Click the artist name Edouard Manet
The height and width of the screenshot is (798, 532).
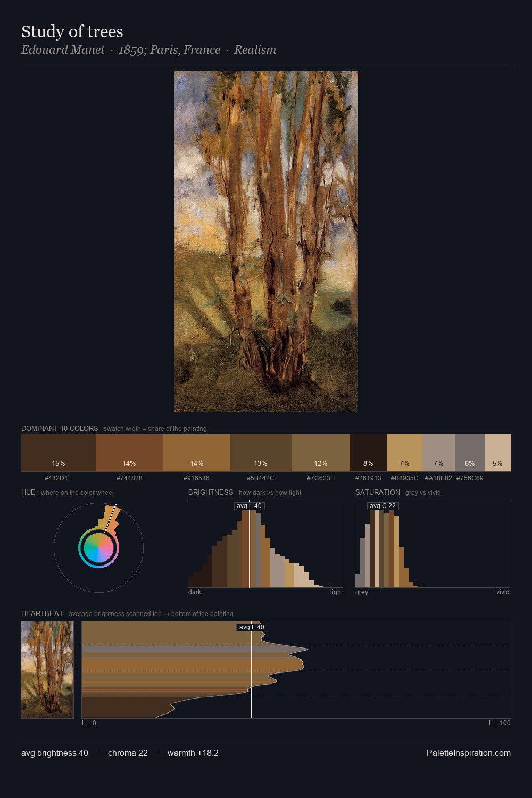coord(63,50)
